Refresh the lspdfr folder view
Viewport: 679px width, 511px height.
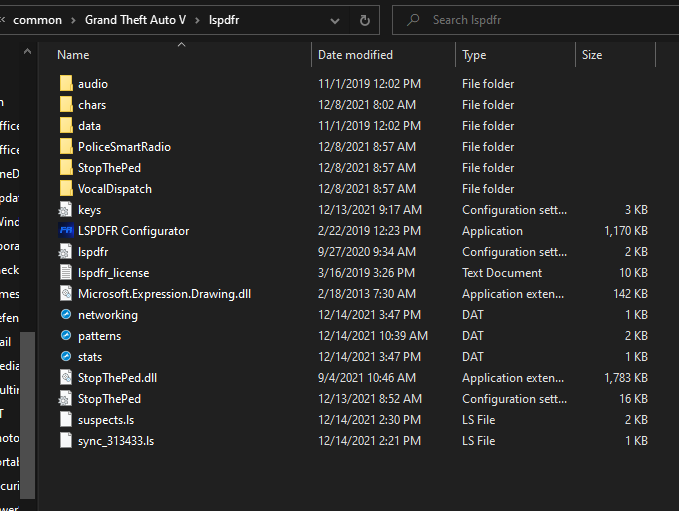click(365, 20)
